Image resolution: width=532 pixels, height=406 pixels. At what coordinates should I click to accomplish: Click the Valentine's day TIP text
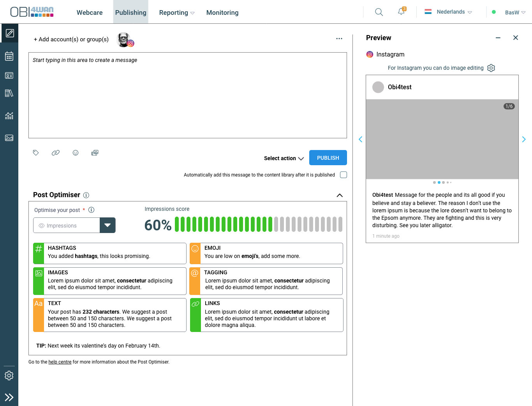tap(98, 346)
